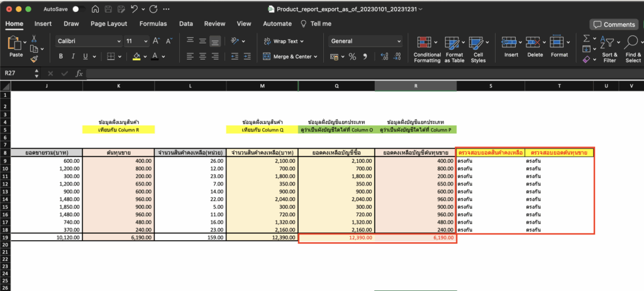Toggle the AutoSave switch
The image size is (644, 291).
[x=79, y=9]
